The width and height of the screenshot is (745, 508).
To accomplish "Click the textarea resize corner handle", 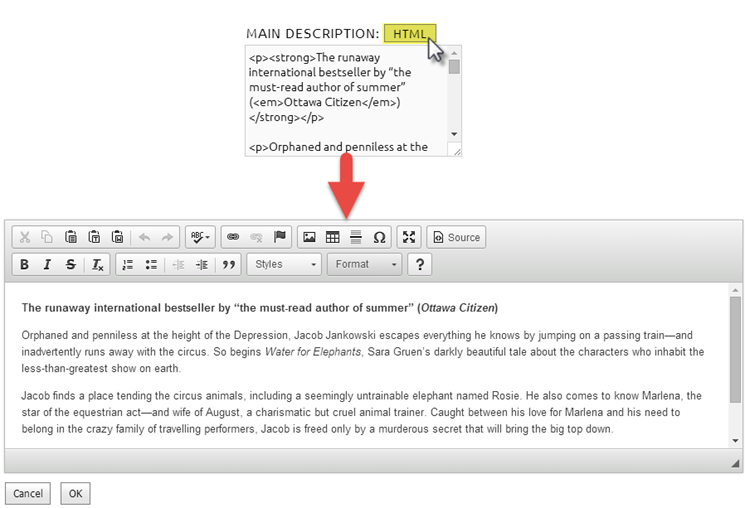I will pos(457,151).
